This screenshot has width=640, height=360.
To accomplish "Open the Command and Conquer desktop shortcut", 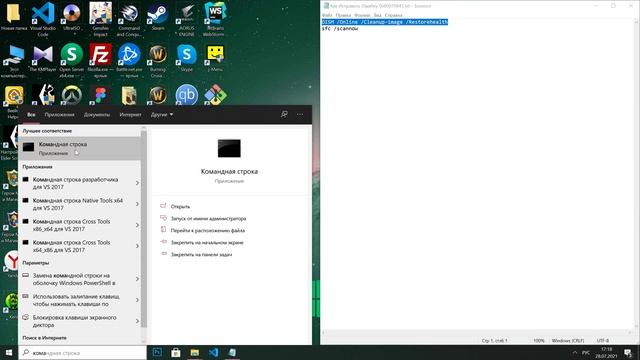I will tap(129, 17).
